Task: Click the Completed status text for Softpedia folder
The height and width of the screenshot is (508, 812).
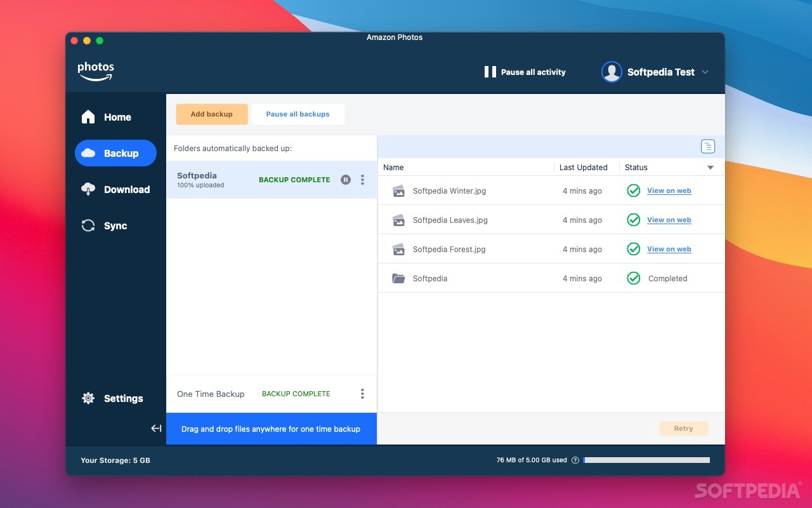Action: click(668, 279)
